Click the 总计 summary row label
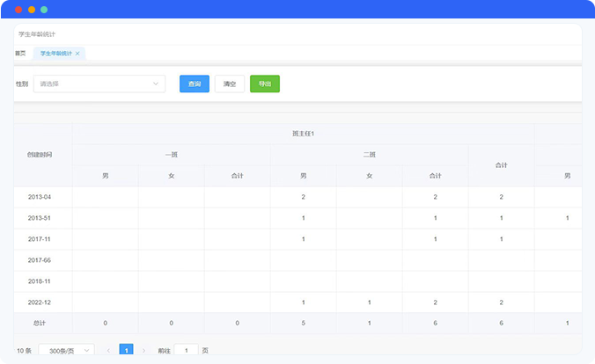 (40, 324)
